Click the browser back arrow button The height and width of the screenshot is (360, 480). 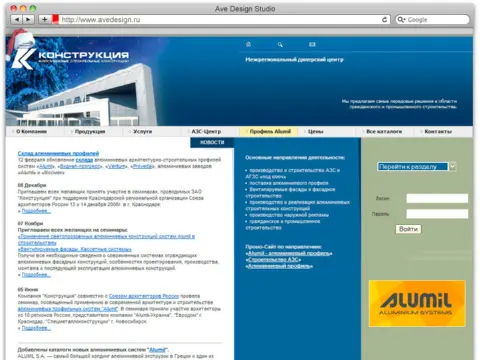click(x=17, y=20)
